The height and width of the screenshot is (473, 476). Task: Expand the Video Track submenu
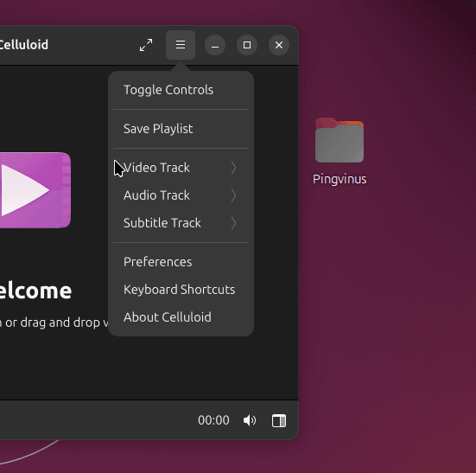(181, 168)
